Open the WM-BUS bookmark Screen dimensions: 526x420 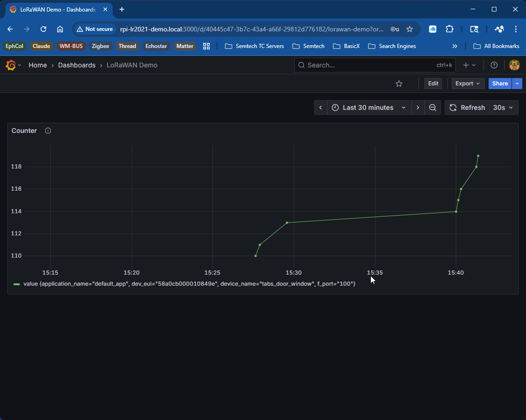pos(71,46)
